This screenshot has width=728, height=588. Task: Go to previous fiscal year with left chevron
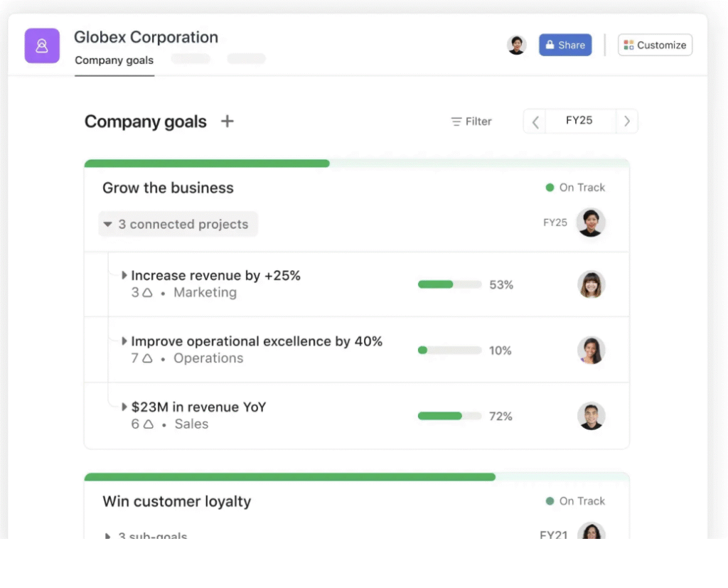pos(535,122)
